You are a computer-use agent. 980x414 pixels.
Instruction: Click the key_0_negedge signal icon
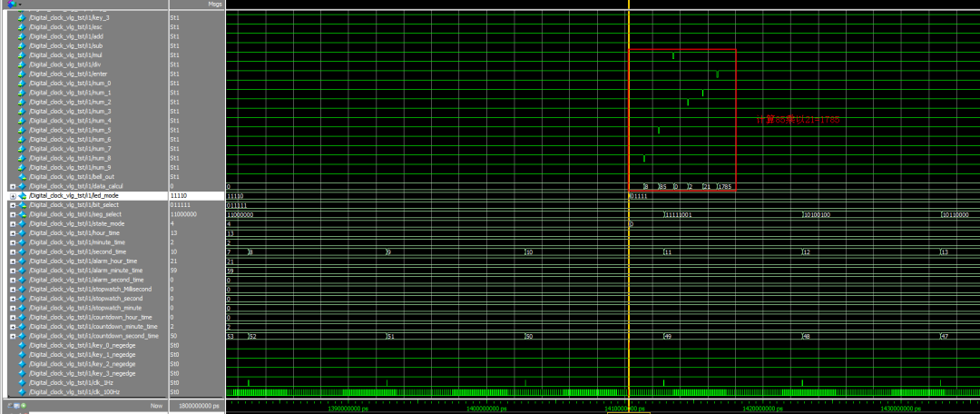(x=23, y=345)
